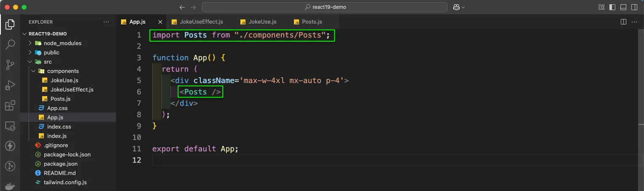Open Copilot chat icon in title bar

click(456, 7)
